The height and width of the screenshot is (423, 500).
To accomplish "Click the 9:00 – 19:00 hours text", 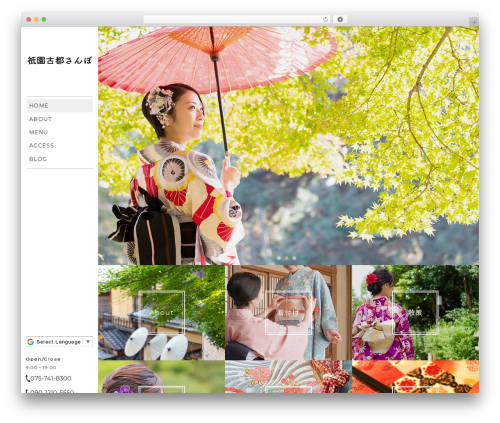I will [x=41, y=368].
